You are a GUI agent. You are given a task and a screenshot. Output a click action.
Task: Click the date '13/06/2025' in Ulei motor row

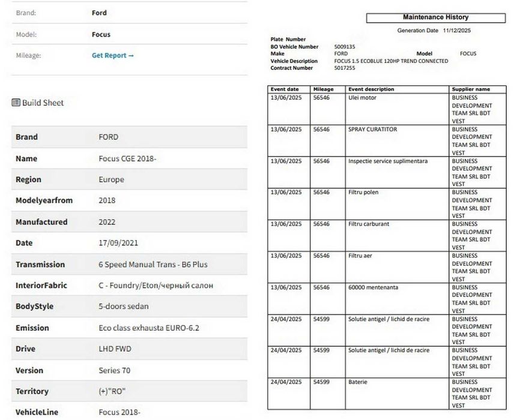pos(286,98)
